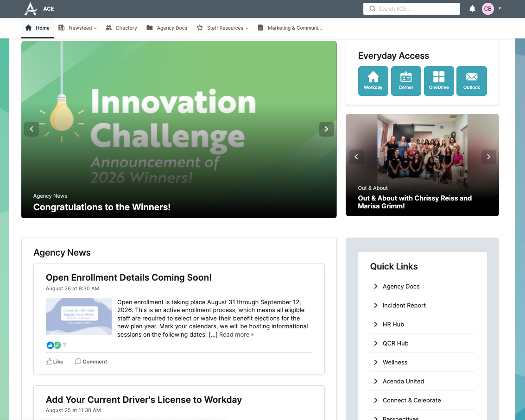Go to the Home tab
Image resolution: width=525 pixels, height=420 pixels.
tap(38, 28)
